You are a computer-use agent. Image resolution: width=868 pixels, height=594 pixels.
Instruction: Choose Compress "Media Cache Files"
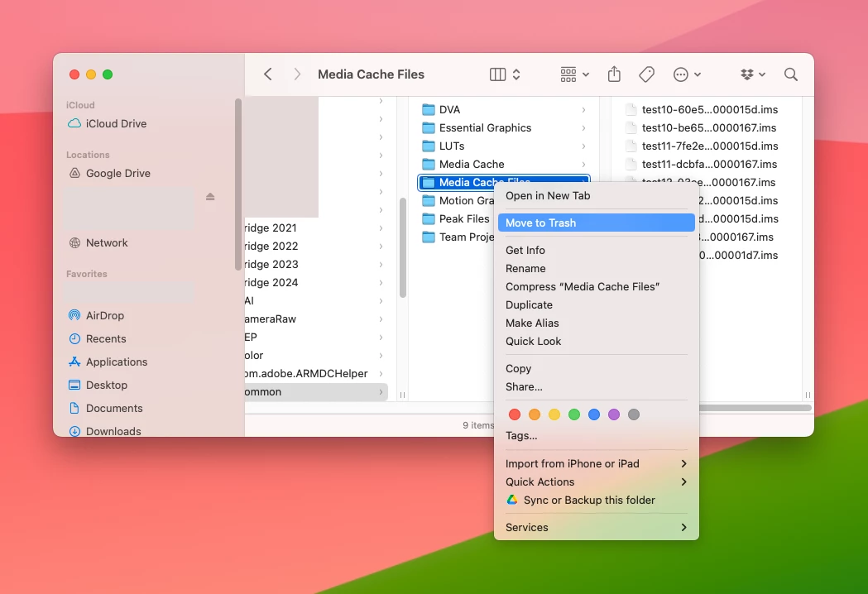[x=597, y=287]
